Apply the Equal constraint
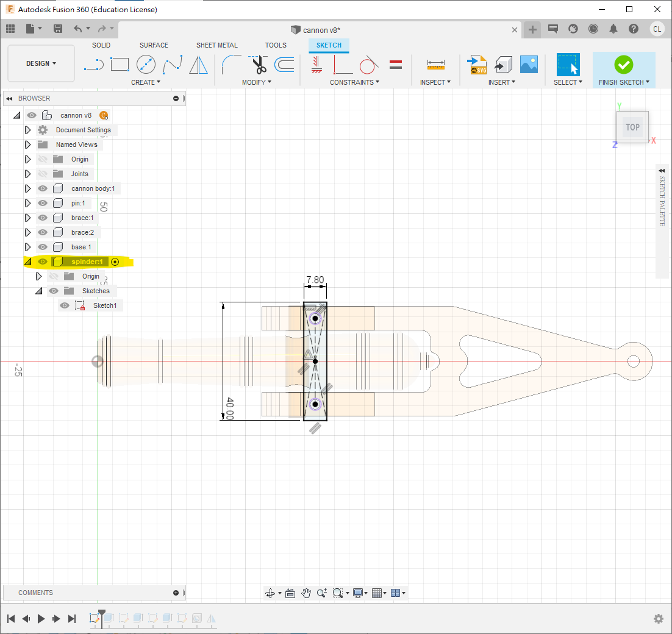672x634 pixels. [396, 64]
